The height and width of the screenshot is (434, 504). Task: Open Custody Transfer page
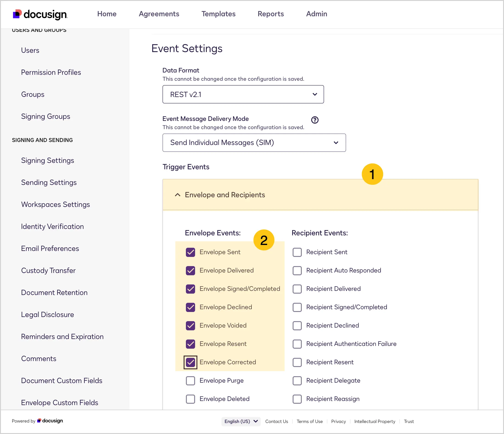48,271
